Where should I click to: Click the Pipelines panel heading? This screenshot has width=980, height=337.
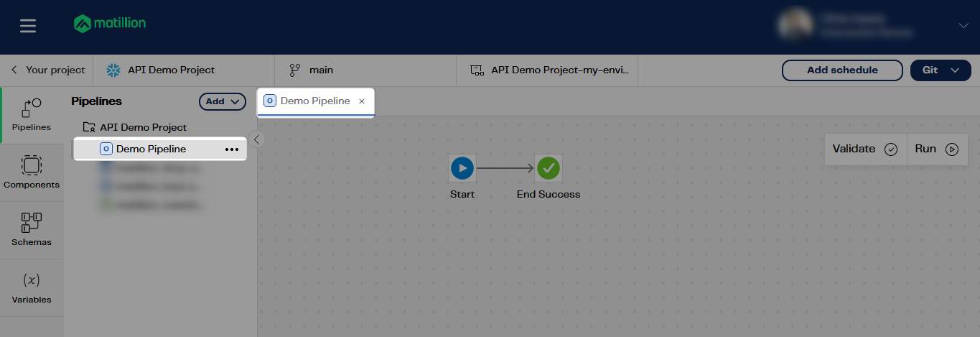[x=97, y=101]
